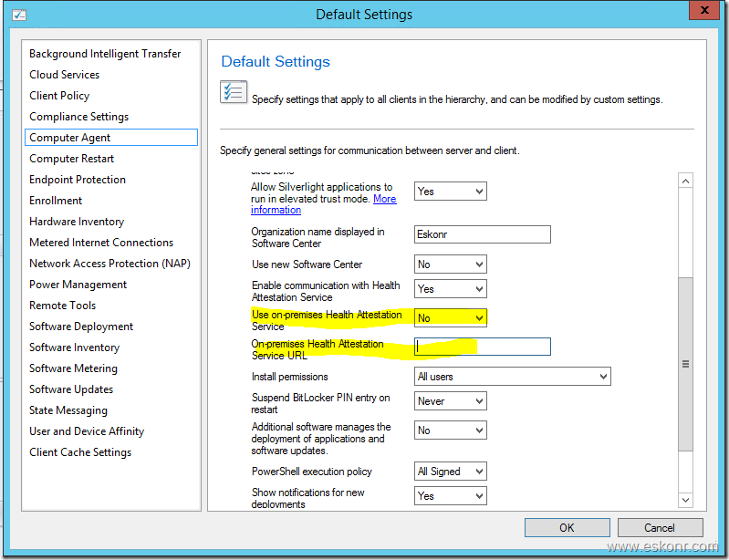Click the OK button
Viewport: 729px width, 560px height.
point(567,527)
